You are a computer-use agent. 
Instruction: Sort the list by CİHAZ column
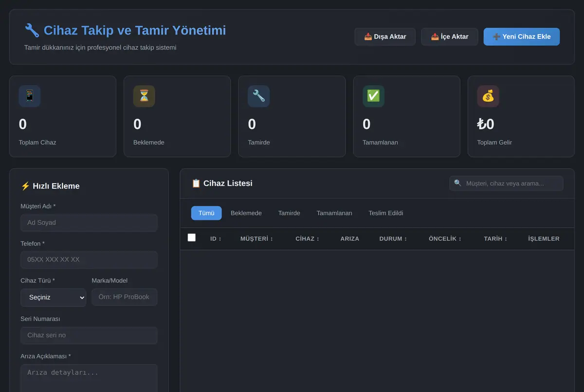point(307,239)
